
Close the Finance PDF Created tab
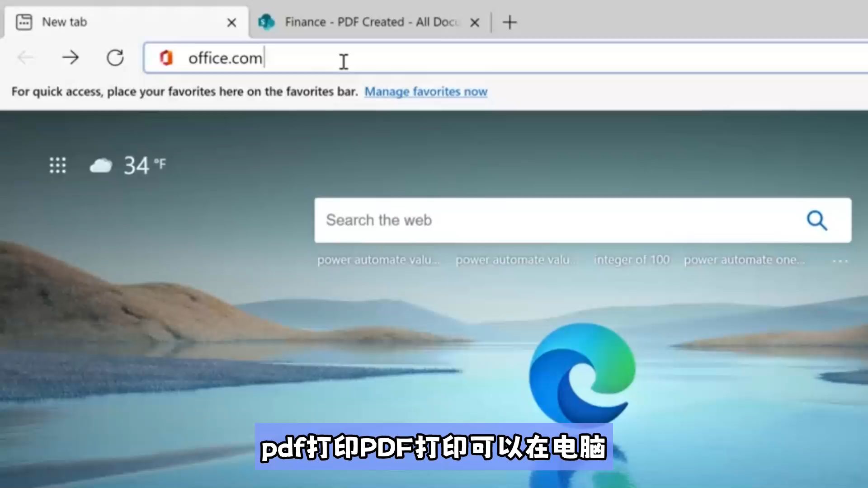point(475,22)
